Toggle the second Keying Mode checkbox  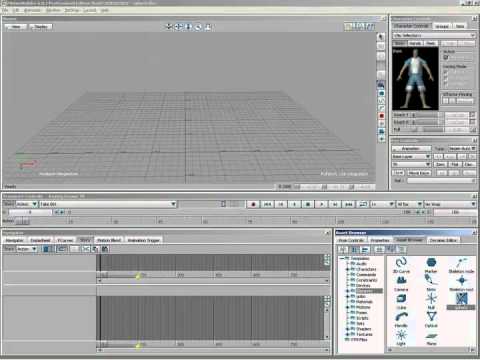446,78
